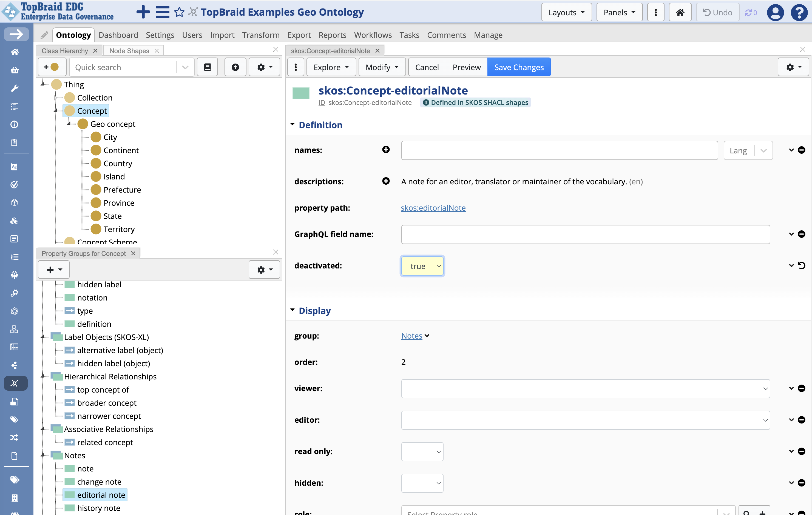Remove the names value with minus icon
Viewport: 812px width, 515px height.
pyautogui.click(x=802, y=150)
